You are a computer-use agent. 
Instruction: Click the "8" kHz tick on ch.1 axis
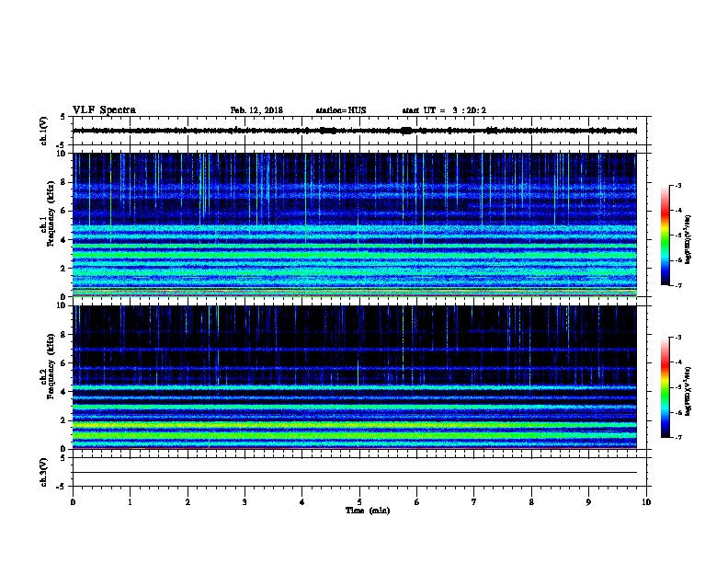click(x=63, y=182)
